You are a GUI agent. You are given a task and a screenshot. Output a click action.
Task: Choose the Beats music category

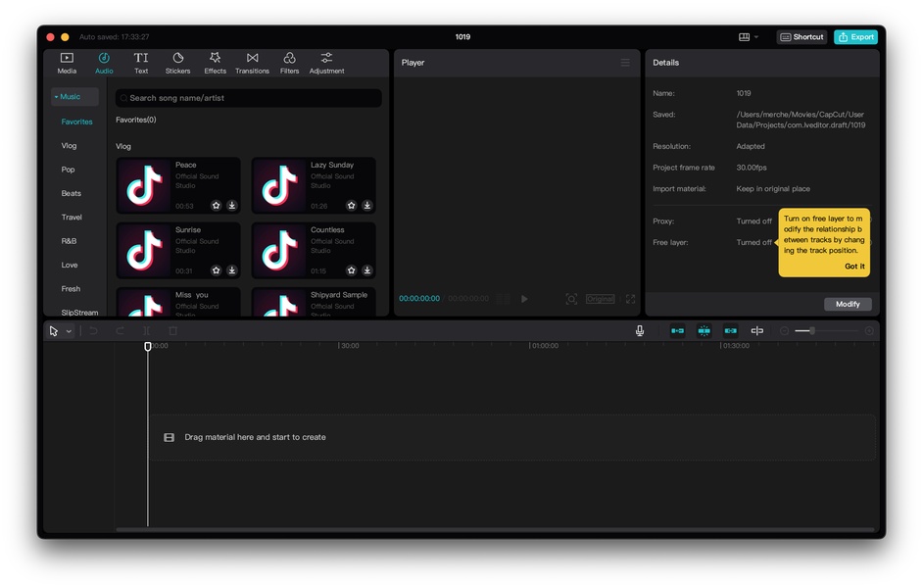72,193
